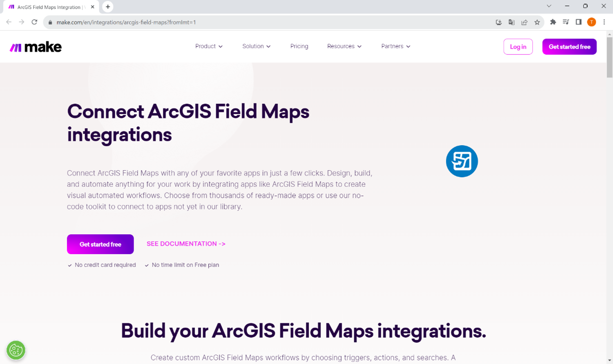Viewport: 613px width, 364px height.
Task: Click the lock icon in the address bar
Action: point(50,22)
